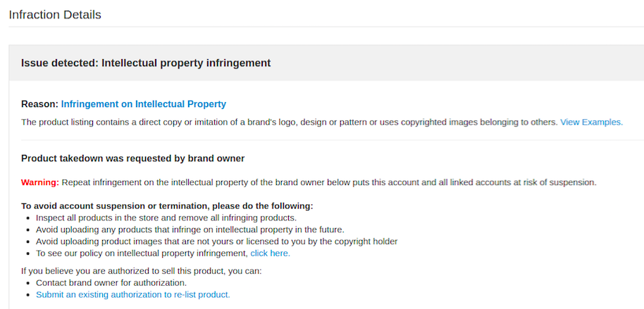
Task: Click the 'Avoid uploading product images' bullet item
Action: pos(216,241)
